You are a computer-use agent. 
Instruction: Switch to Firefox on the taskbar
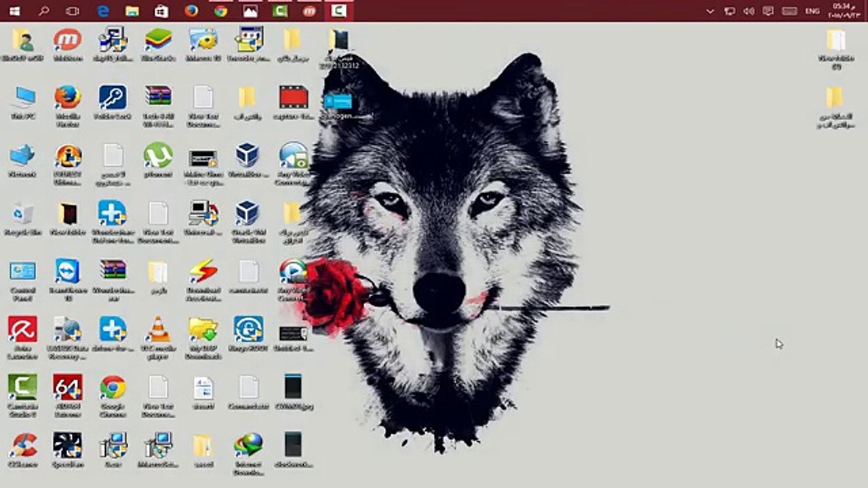point(191,11)
